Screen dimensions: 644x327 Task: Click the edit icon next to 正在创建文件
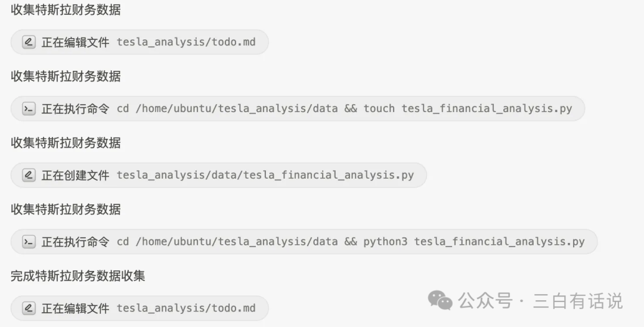[29, 175]
